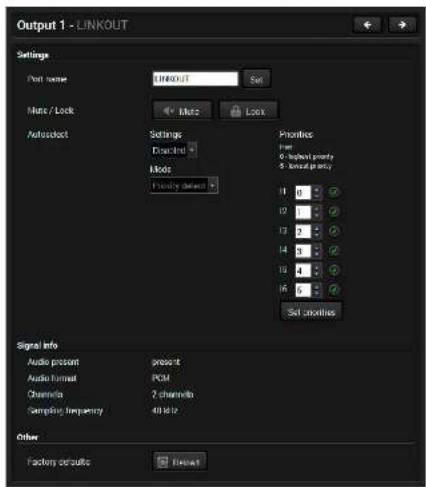Screen dimensions: 426x487
Task: Toggle green enable icon for I4
Action: click(334, 251)
